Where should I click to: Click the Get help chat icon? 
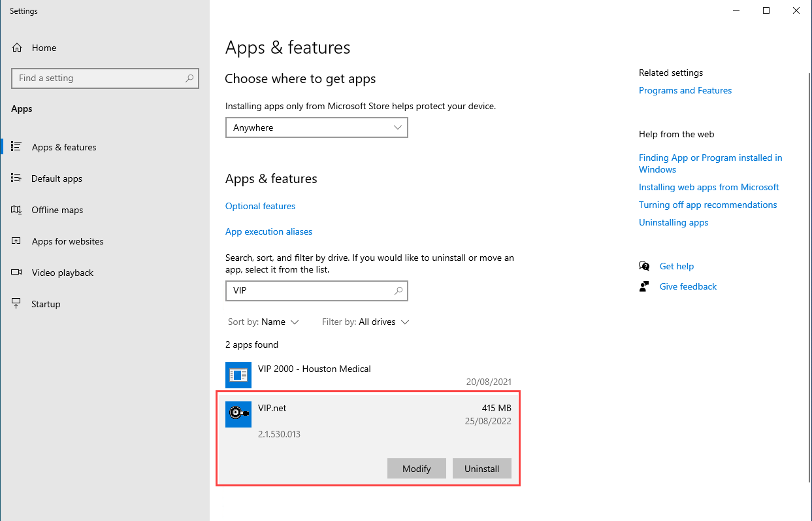[x=645, y=266]
